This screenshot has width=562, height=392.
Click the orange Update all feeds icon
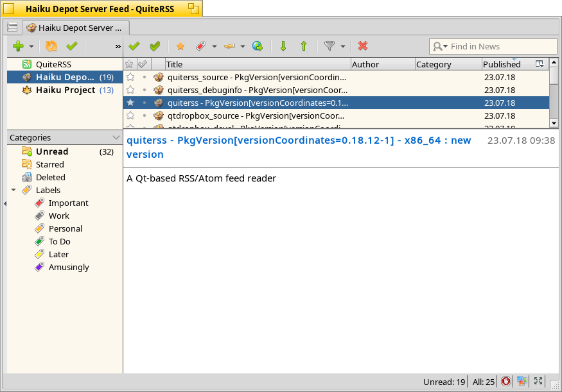pos(51,46)
